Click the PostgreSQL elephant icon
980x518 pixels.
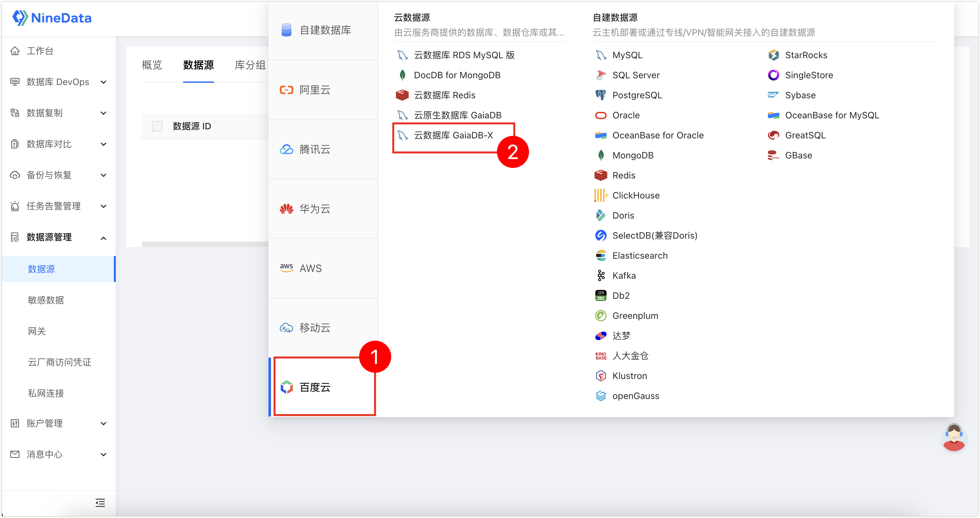601,95
